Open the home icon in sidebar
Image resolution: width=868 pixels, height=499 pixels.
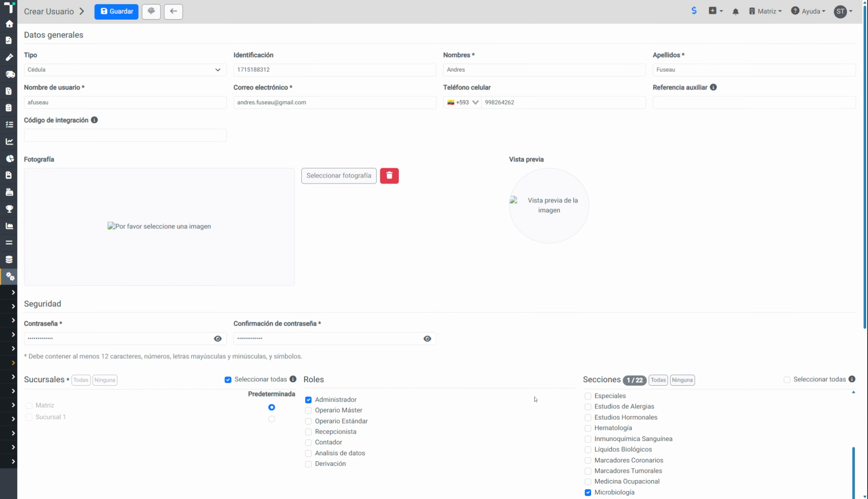[x=9, y=24]
